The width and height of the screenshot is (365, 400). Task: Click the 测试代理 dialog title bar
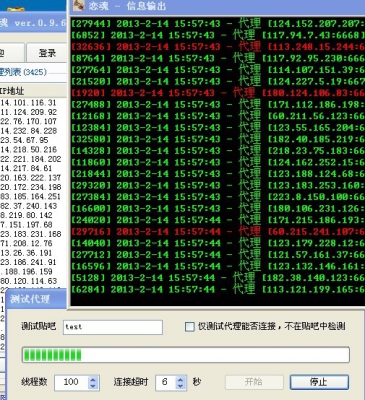(37, 299)
